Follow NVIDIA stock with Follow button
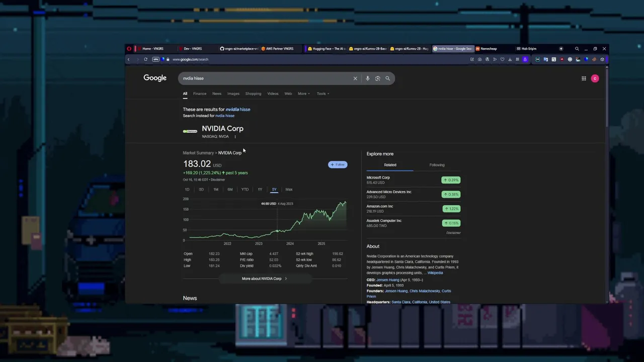The image size is (644, 362). [338, 164]
